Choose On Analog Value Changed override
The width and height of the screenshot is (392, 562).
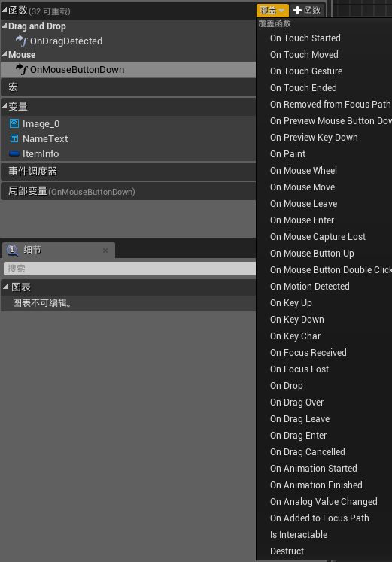click(x=324, y=501)
